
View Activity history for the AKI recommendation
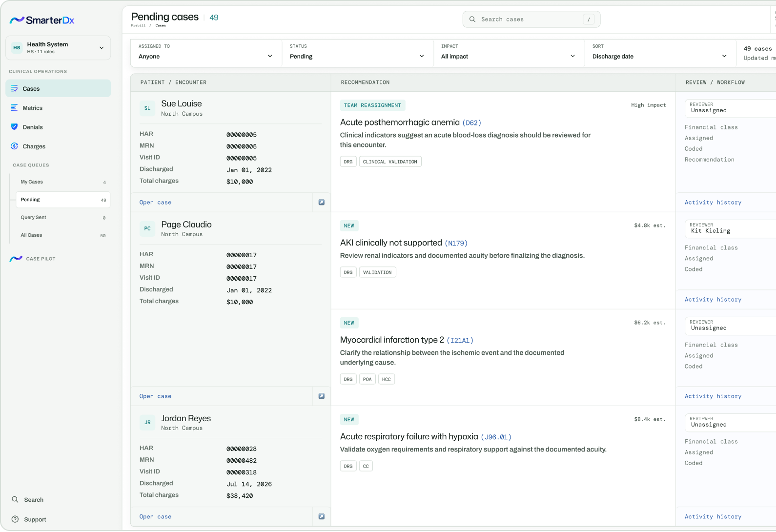click(713, 299)
